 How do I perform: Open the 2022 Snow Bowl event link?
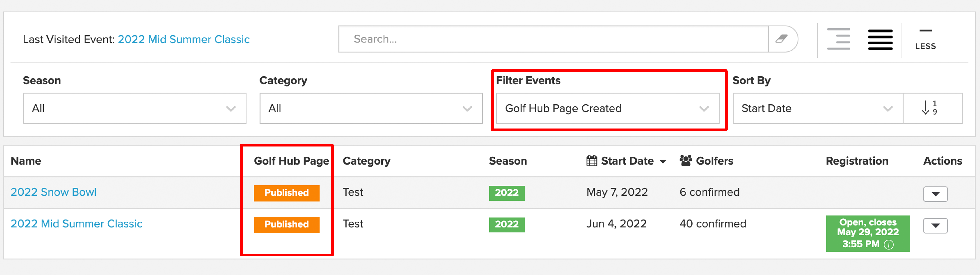[54, 192]
